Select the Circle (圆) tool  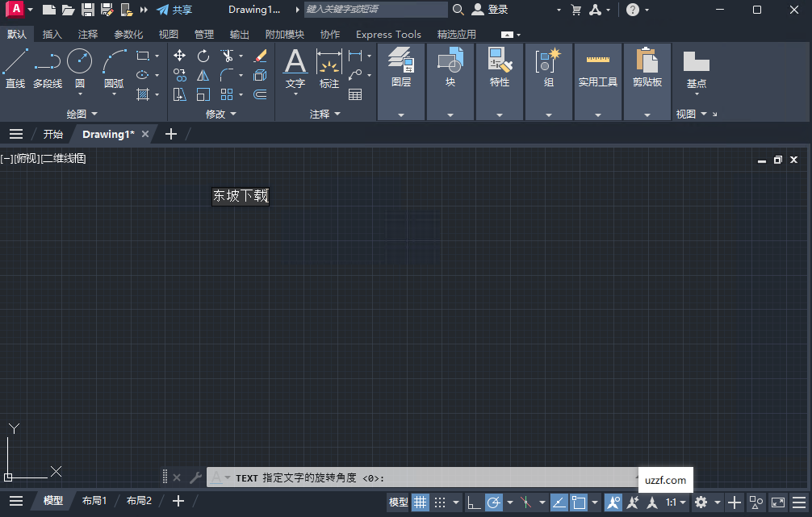[80, 71]
